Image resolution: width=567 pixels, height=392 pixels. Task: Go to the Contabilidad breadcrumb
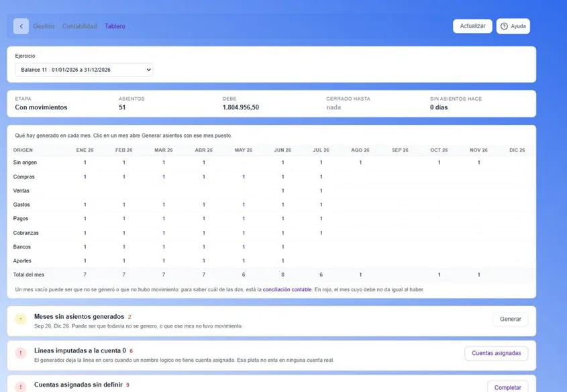80,26
